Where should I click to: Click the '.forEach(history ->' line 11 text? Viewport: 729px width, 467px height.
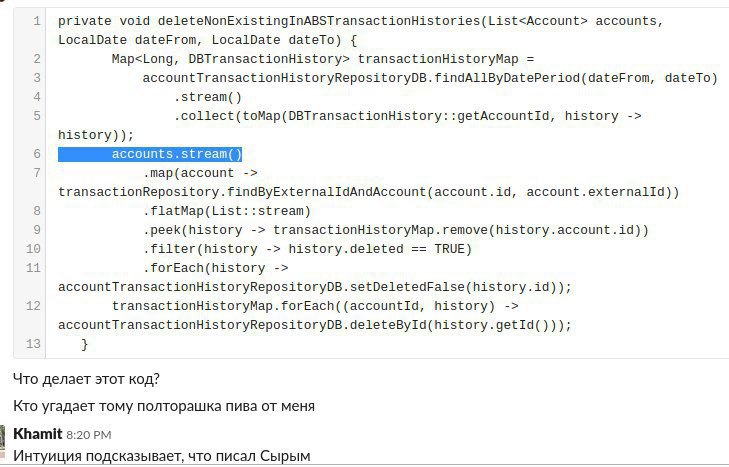[216, 268]
